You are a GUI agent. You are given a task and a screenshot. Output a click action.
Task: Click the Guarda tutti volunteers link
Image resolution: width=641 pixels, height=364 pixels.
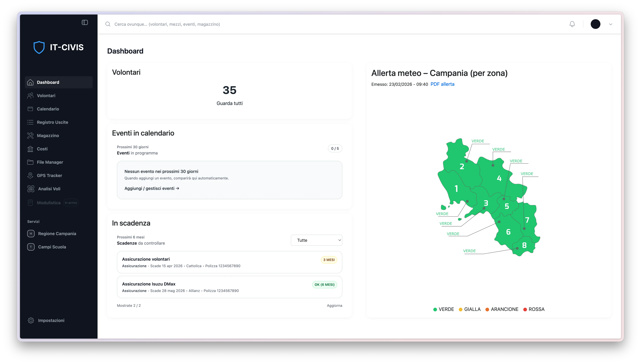point(229,103)
